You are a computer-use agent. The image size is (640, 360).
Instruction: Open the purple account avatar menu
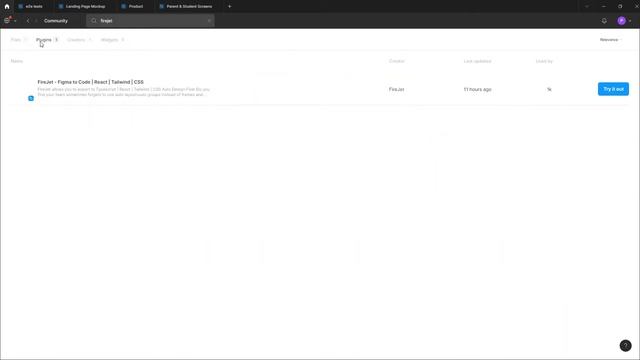(x=621, y=21)
